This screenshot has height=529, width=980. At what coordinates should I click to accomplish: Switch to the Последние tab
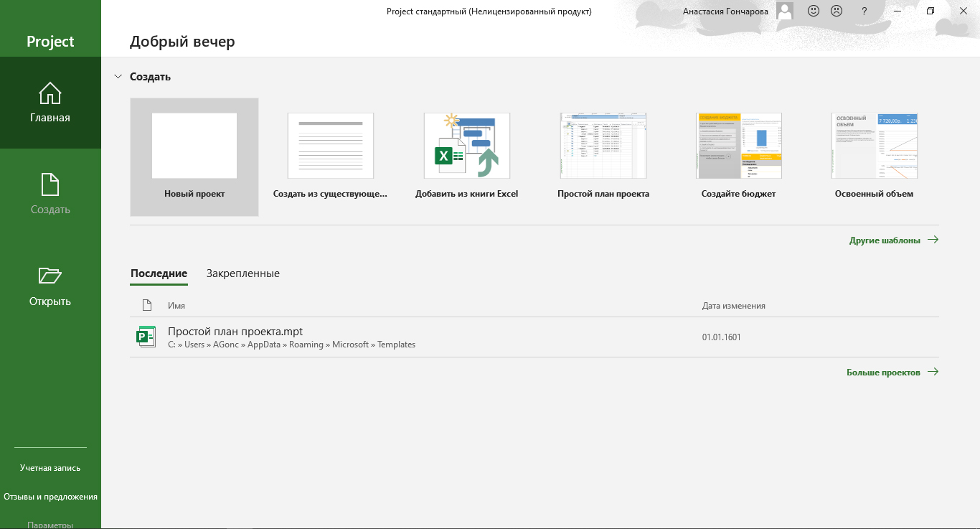coord(159,273)
